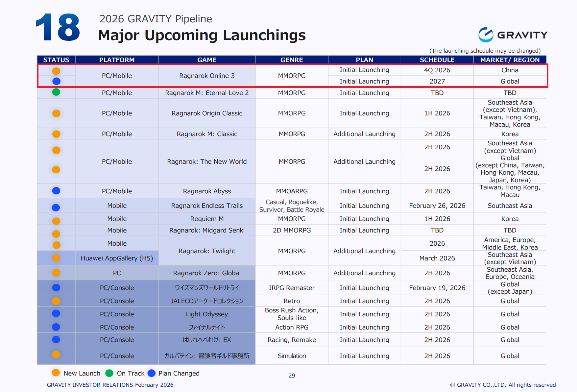Click the STATUS column header
The height and width of the screenshot is (392, 577).
(56, 60)
